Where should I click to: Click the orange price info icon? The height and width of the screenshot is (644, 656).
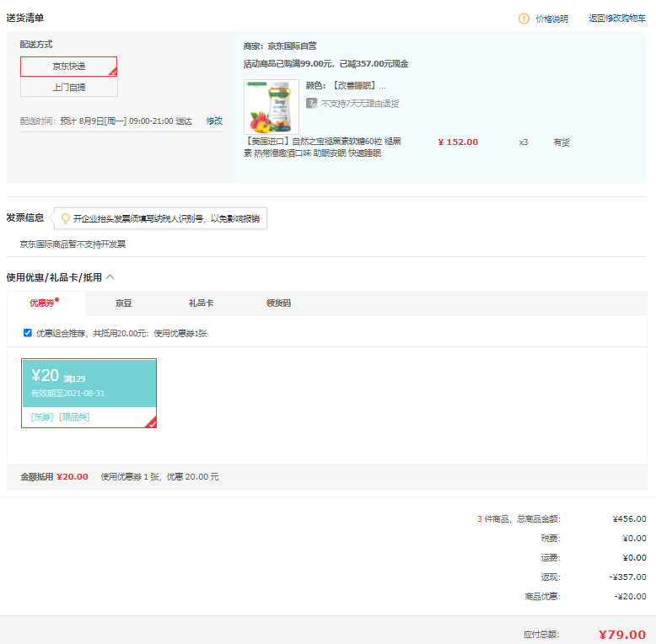(x=524, y=19)
